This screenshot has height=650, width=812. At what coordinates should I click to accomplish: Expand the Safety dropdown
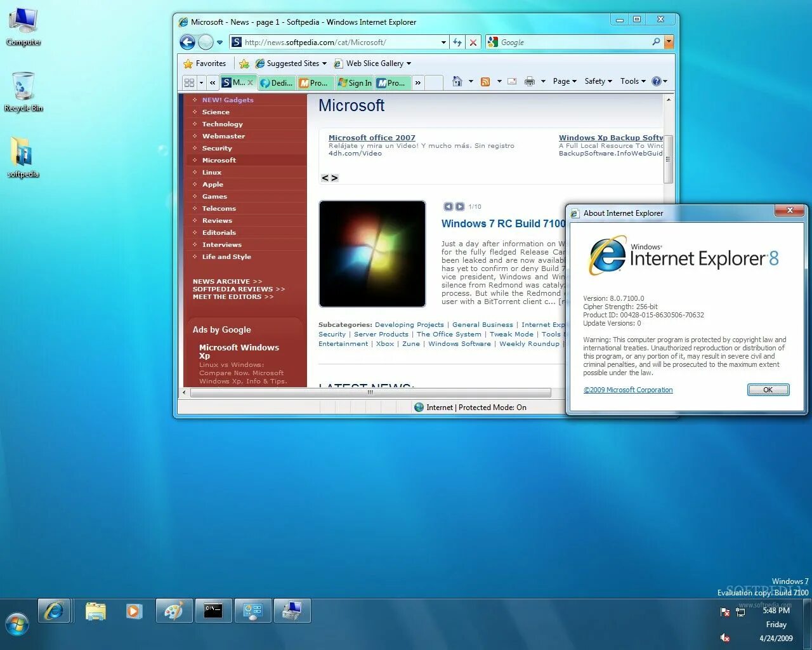click(596, 81)
